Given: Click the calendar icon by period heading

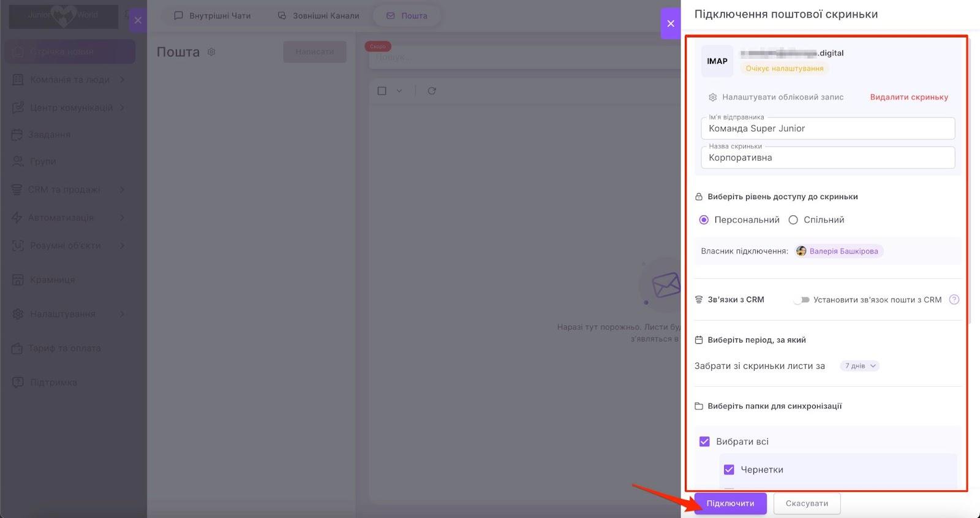Looking at the screenshot, I should pos(698,340).
